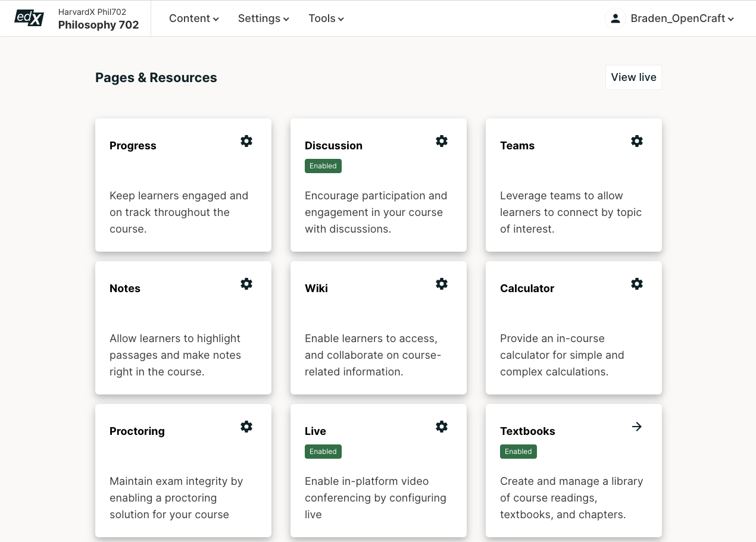Click the View live button

tap(633, 77)
